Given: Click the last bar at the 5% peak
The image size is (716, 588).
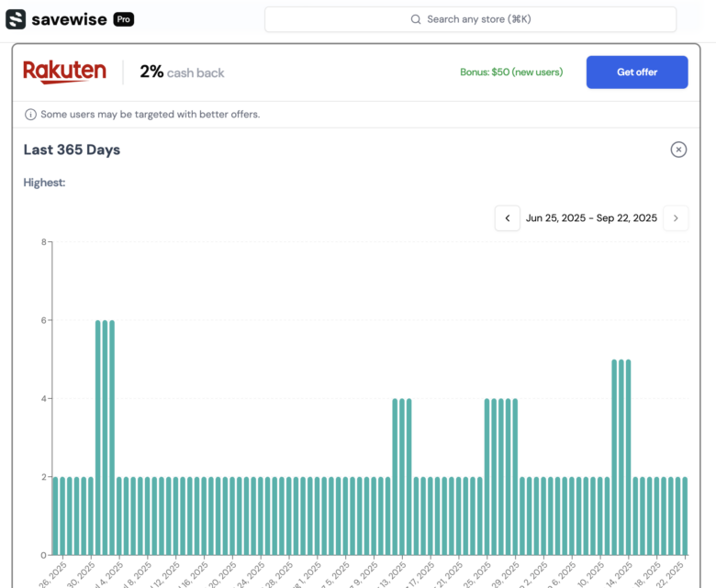Looking at the screenshot, I should pos(629,457).
